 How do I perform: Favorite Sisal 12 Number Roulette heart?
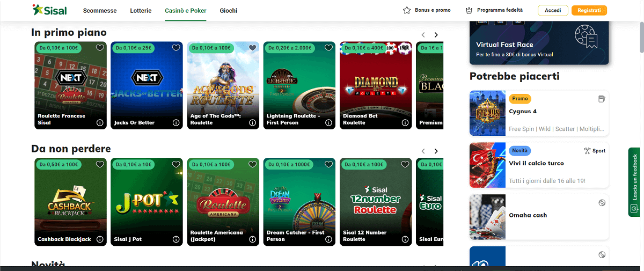(x=405, y=164)
